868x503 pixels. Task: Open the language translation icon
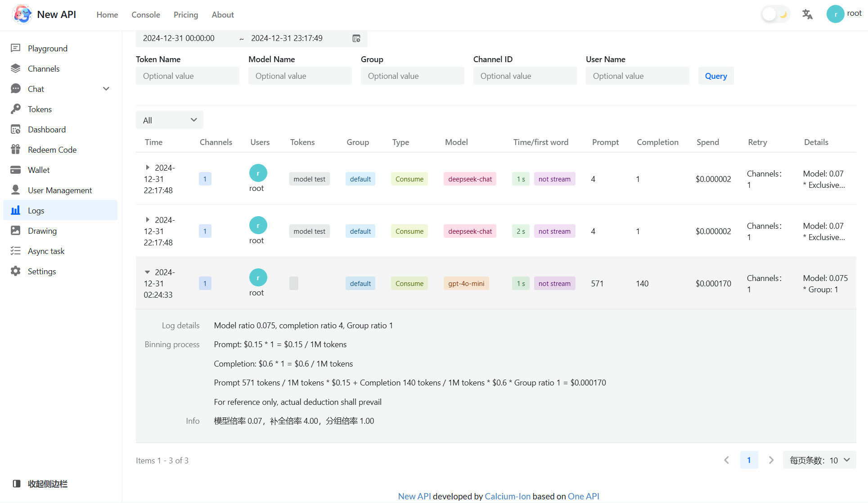pos(807,14)
